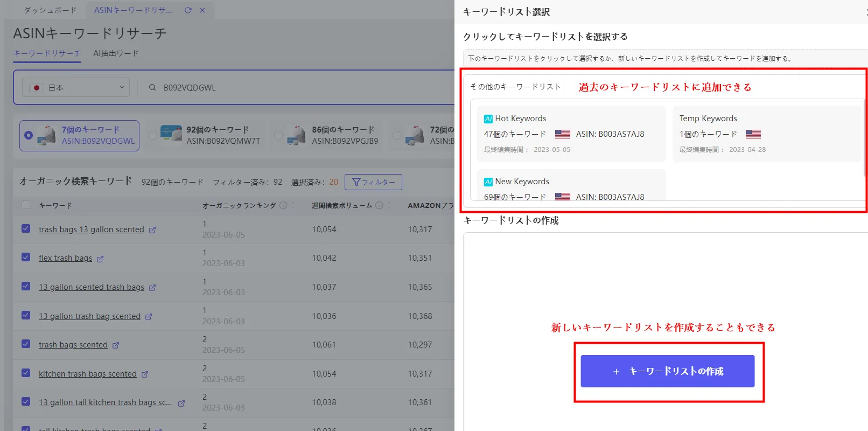
Task: Click info icon next to オーガニックランキング header
Action: (x=283, y=205)
